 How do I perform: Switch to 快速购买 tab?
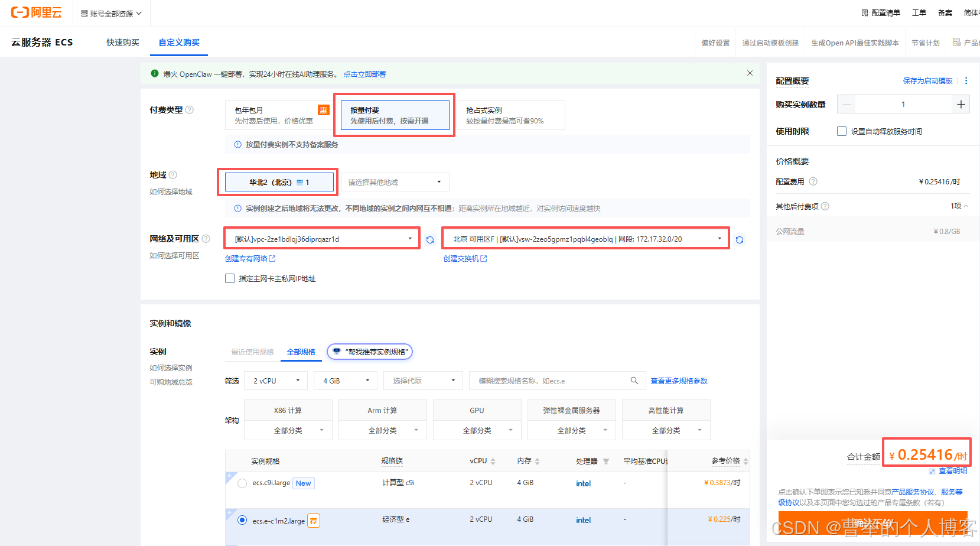click(123, 43)
